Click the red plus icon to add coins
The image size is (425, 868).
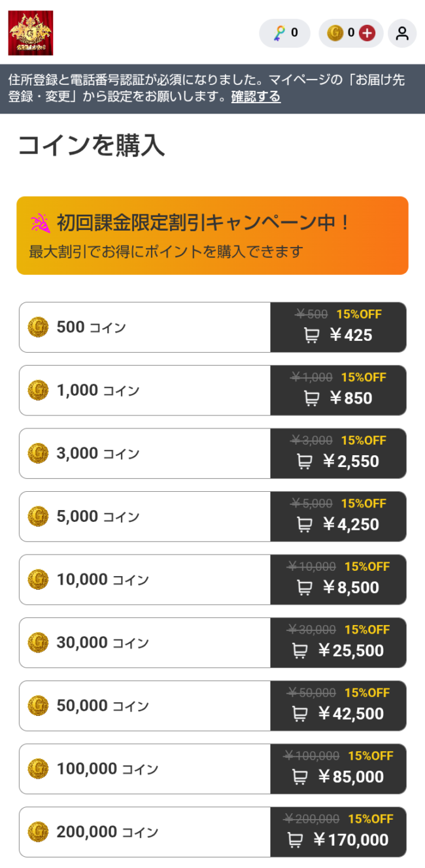pos(366,33)
